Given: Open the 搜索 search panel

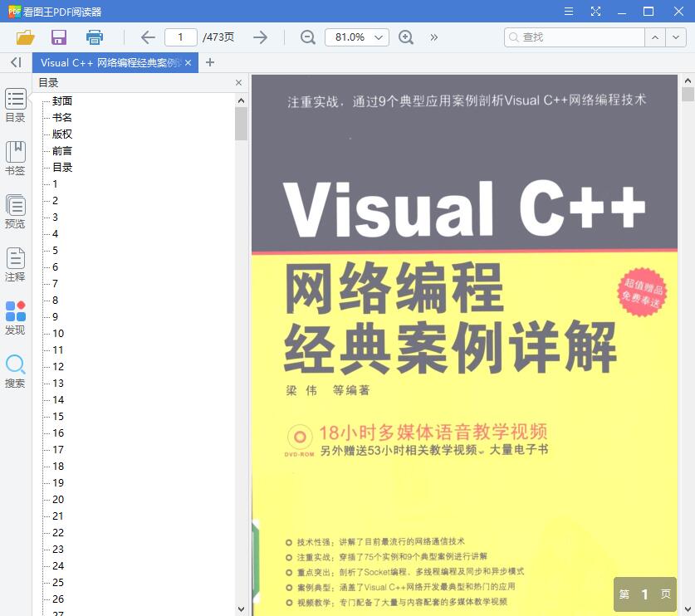Looking at the screenshot, I should [x=16, y=371].
